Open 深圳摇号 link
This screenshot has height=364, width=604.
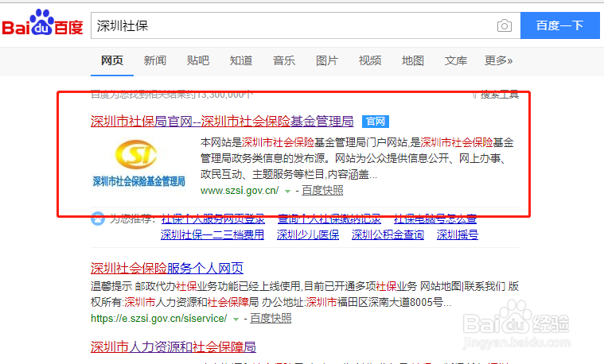[x=458, y=234]
